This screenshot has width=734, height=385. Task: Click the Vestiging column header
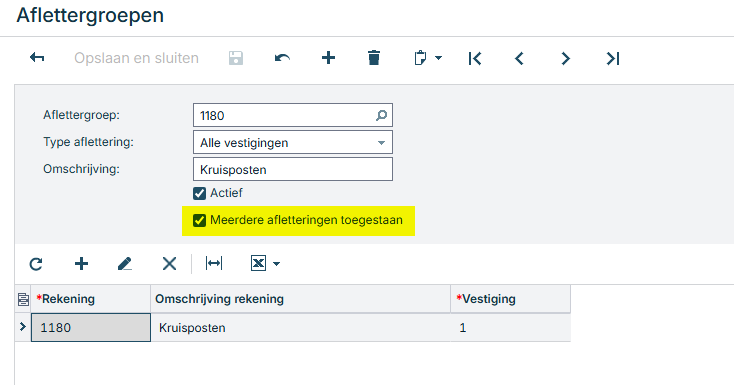point(511,299)
